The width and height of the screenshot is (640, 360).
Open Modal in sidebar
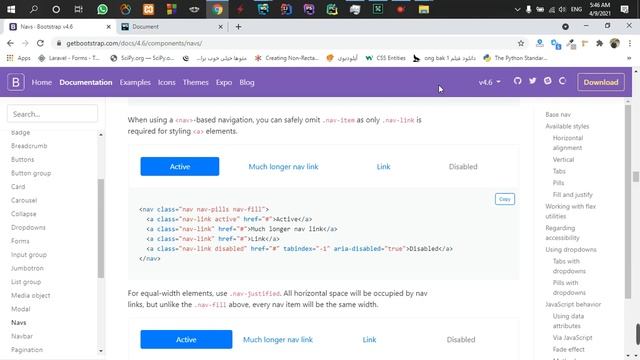(x=20, y=309)
